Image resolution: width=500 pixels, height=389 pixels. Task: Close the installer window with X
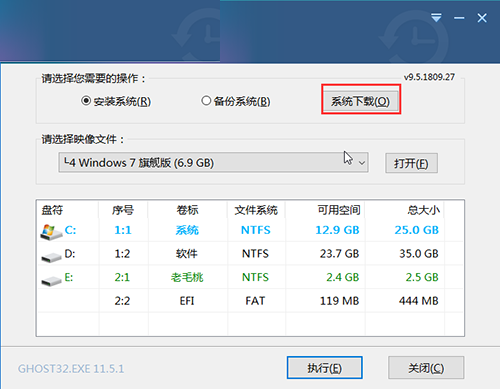482,18
